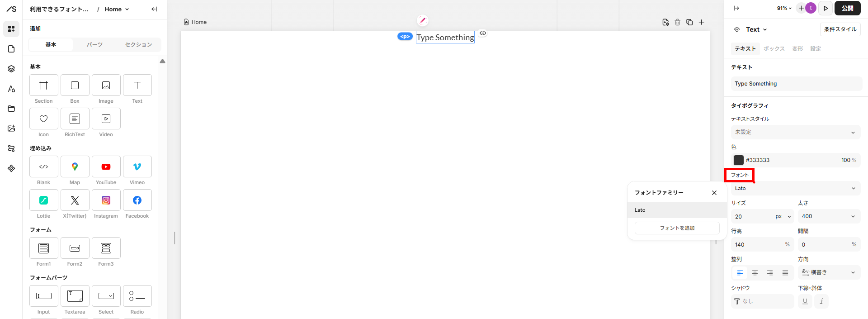Toggle underline text style
Viewport: 868px width, 319px height.
pos(805,301)
